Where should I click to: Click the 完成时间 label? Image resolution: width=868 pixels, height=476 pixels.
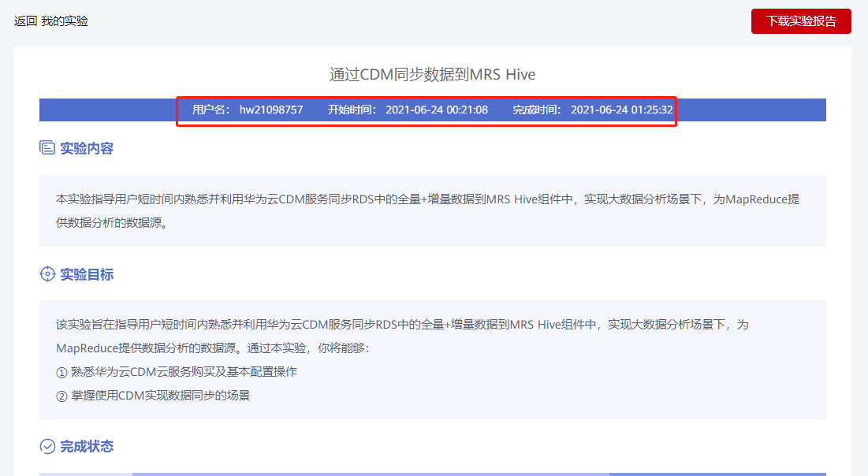pyautogui.click(x=536, y=110)
